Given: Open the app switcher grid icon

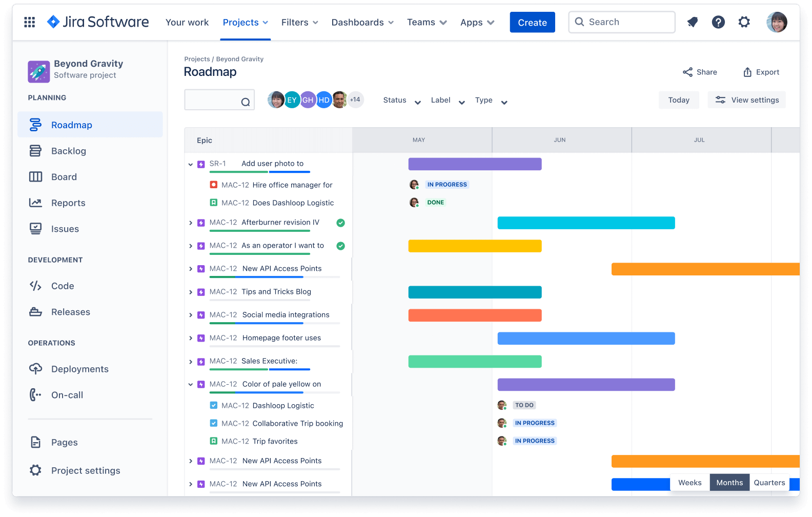Looking at the screenshot, I should pyautogui.click(x=30, y=22).
